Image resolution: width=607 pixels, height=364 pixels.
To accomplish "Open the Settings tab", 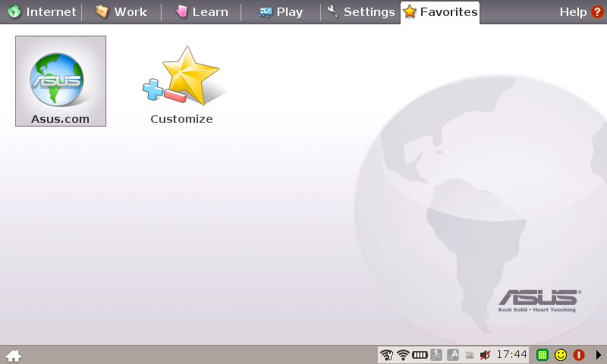I will (x=361, y=11).
